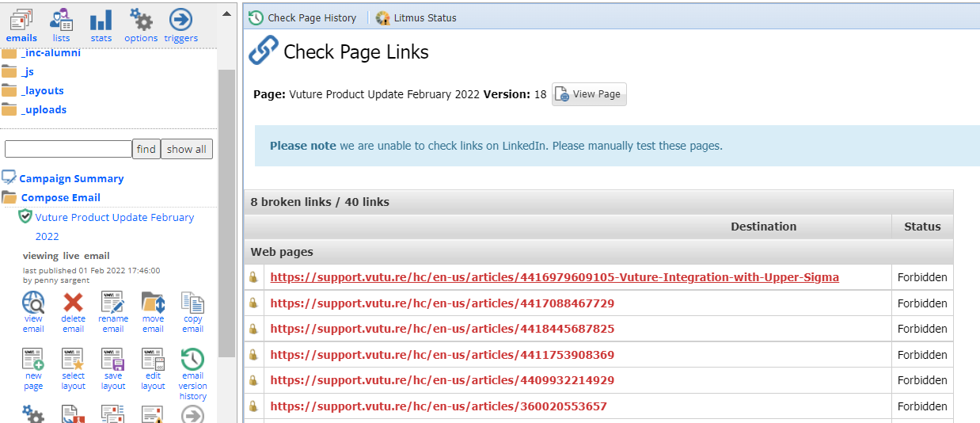Click the new page icon
This screenshot has width=980, height=423.
33,359
